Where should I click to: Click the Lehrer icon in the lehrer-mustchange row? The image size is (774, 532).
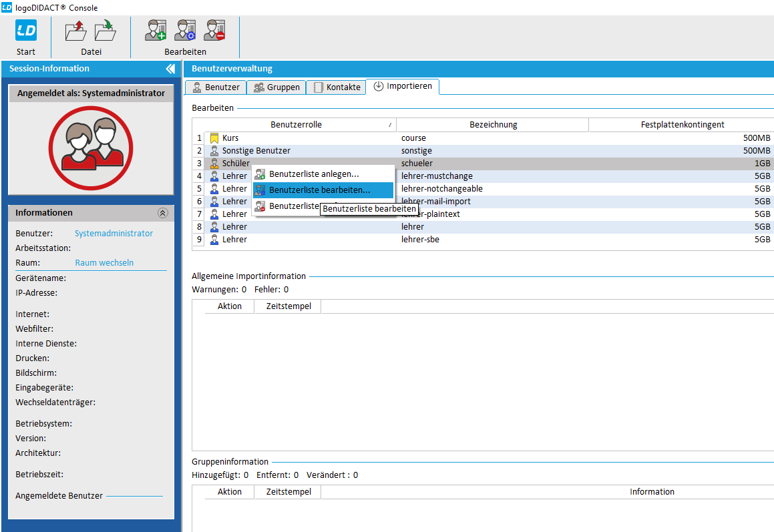[x=214, y=176]
